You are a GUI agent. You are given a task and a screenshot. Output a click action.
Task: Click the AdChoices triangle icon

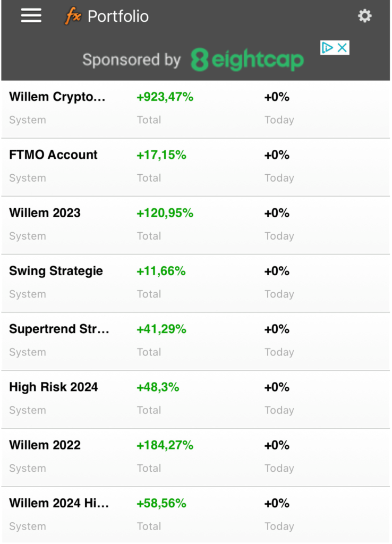coord(328,48)
